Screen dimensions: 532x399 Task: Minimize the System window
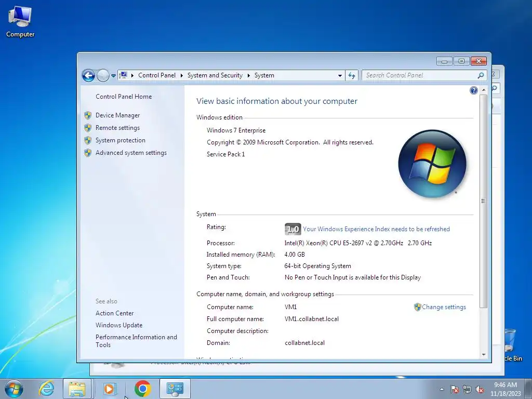coord(445,61)
